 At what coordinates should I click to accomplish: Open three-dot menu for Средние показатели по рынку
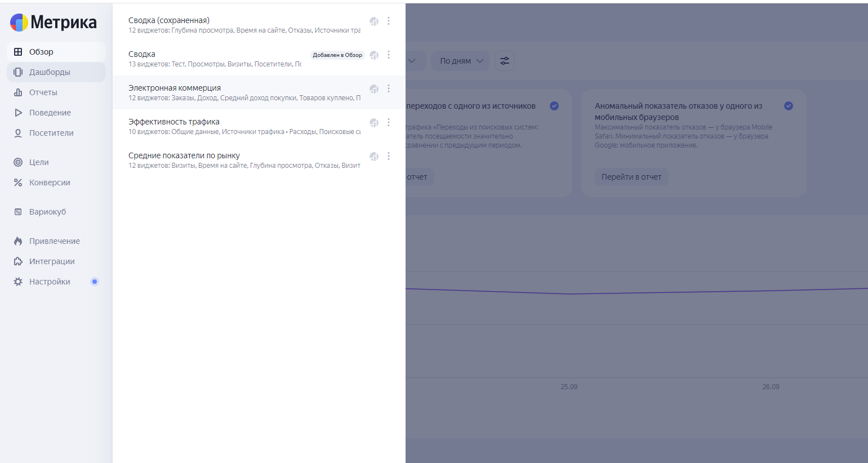pos(389,156)
